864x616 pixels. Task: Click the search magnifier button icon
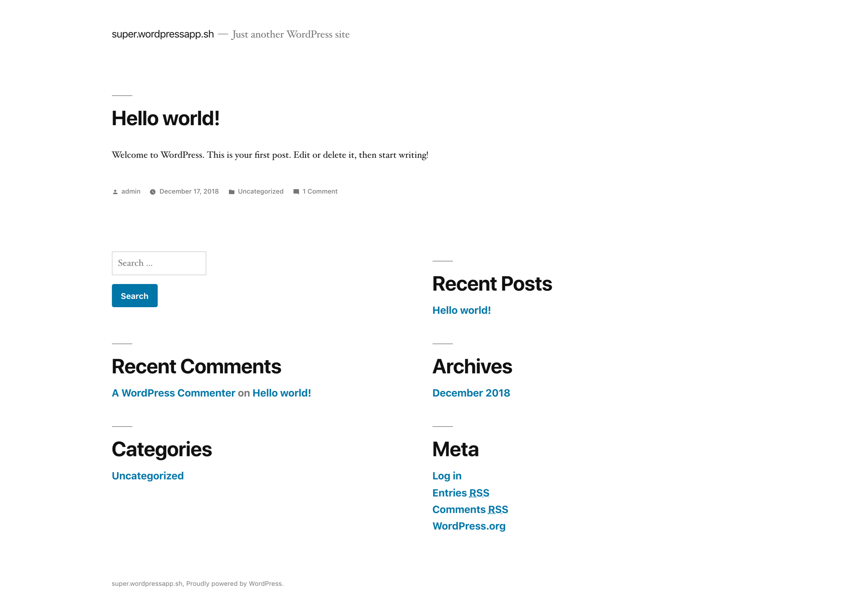[134, 295]
